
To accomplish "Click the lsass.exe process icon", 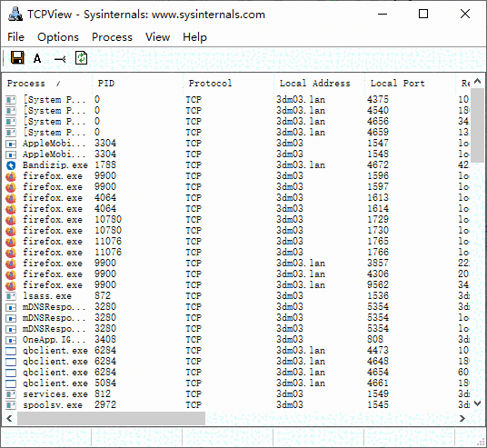I will 11,296.
